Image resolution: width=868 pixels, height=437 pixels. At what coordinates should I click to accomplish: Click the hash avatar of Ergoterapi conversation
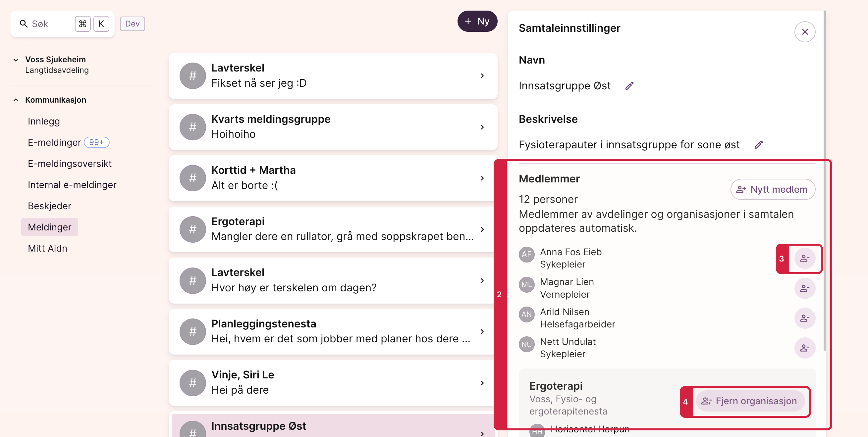tap(193, 230)
